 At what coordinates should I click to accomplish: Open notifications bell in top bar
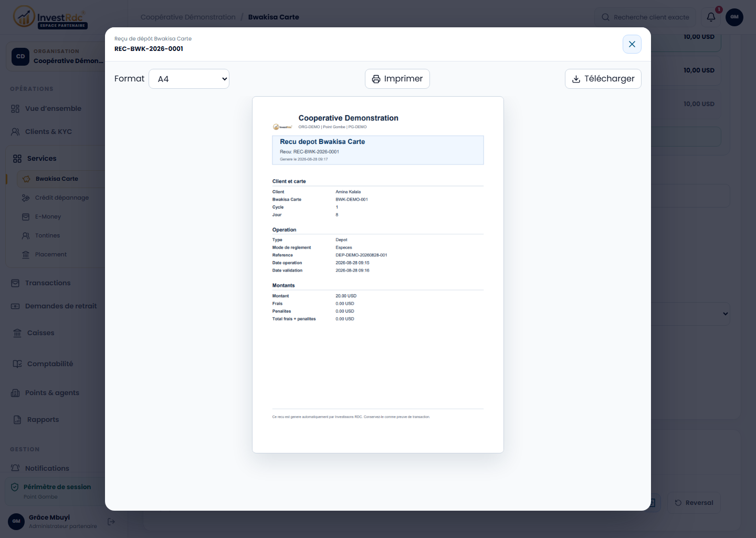point(711,17)
